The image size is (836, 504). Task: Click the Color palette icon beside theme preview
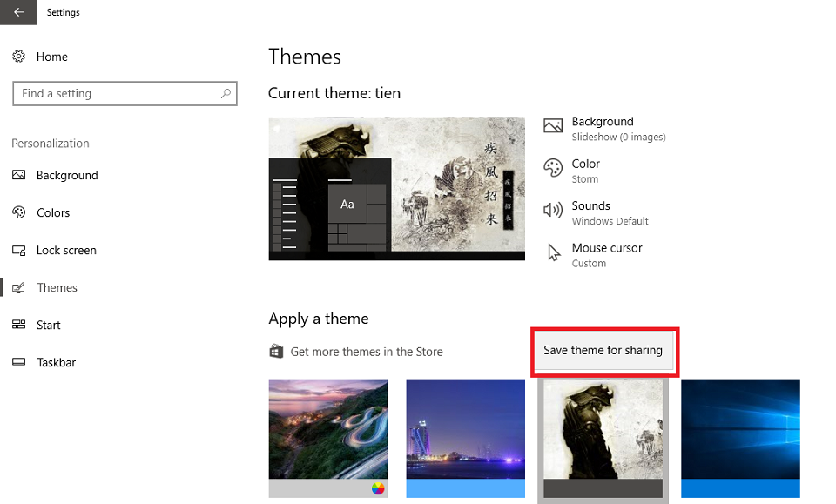coord(553,168)
